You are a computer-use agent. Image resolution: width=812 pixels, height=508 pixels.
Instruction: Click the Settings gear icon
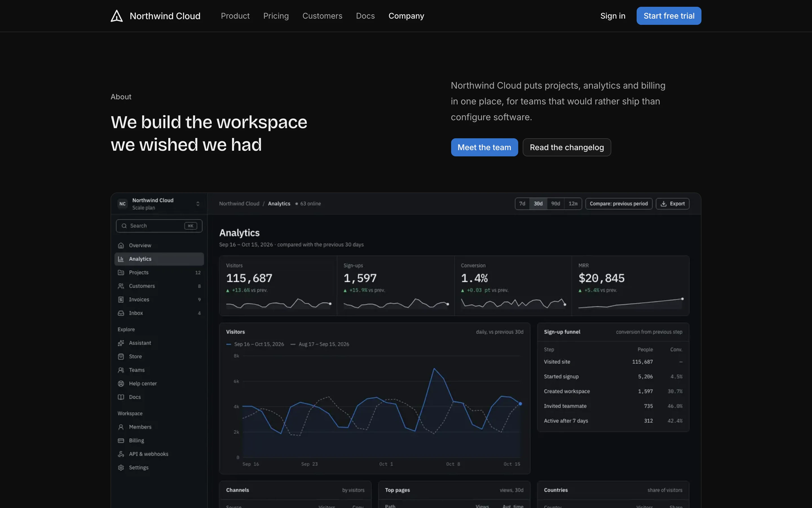tap(121, 467)
